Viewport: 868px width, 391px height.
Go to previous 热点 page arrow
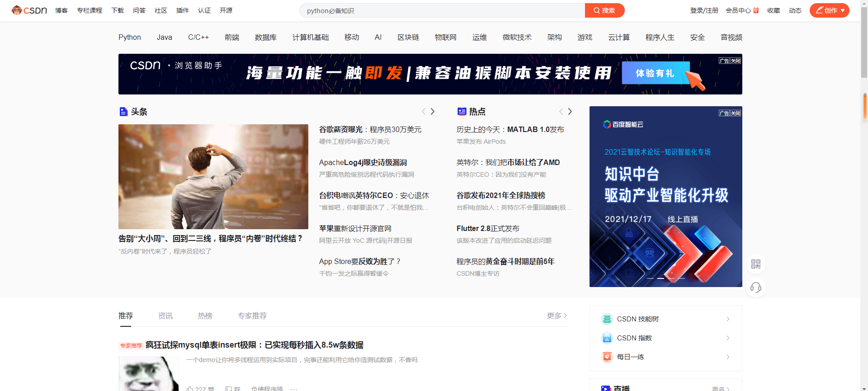click(x=561, y=112)
